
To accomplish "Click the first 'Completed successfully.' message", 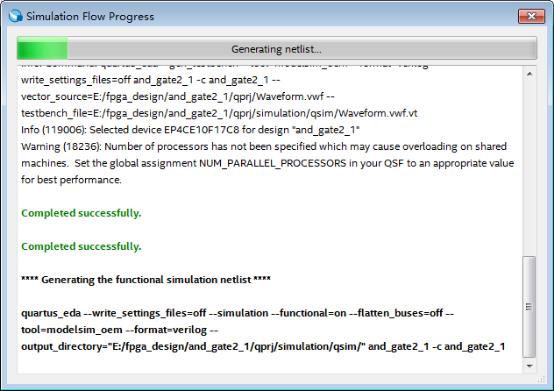I will point(81,213).
